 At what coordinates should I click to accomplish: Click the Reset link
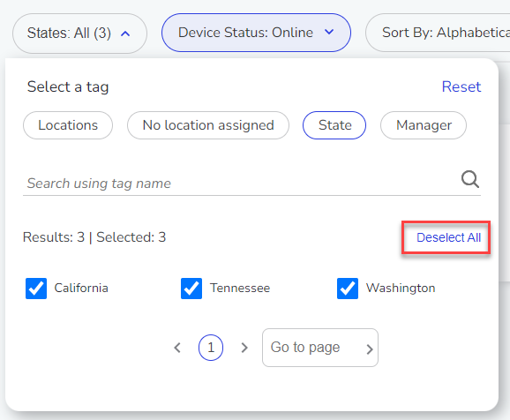461,86
